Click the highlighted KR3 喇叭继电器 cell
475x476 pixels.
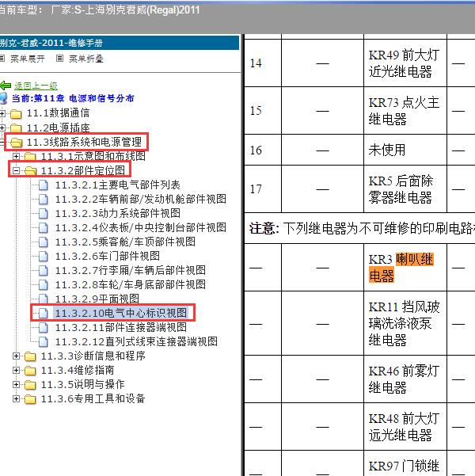click(405, 268)
